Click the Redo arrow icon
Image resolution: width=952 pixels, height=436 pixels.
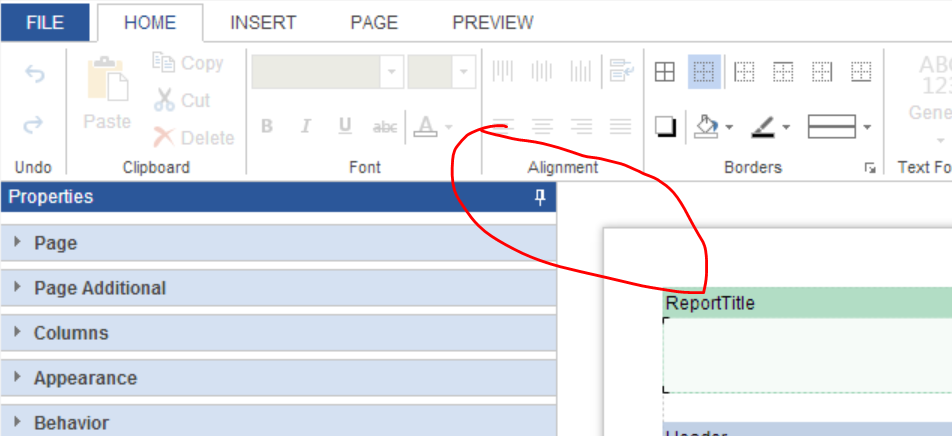pyautogui.click(x=34, y=124)
